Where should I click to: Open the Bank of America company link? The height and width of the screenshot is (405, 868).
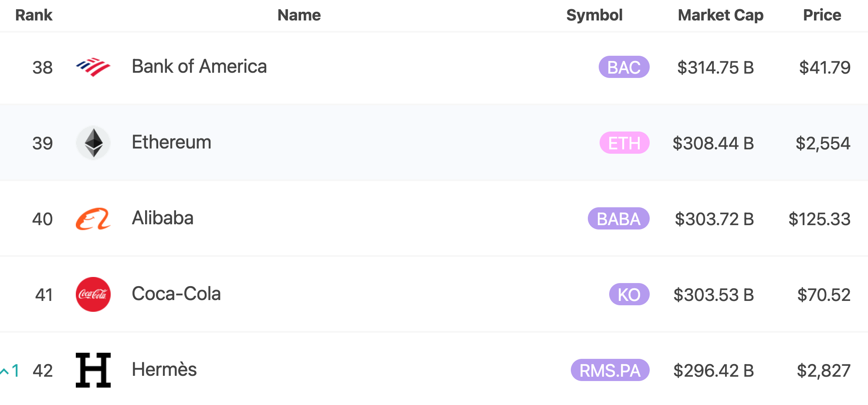pyautogui.click(x=199, y=67)
